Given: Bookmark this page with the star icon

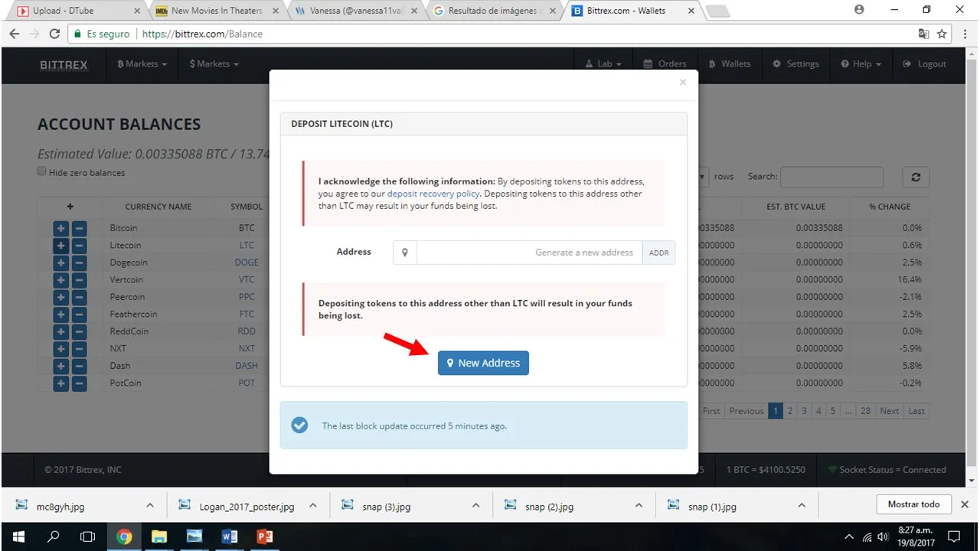Looking at the screenshot, I should coord(942,34).
